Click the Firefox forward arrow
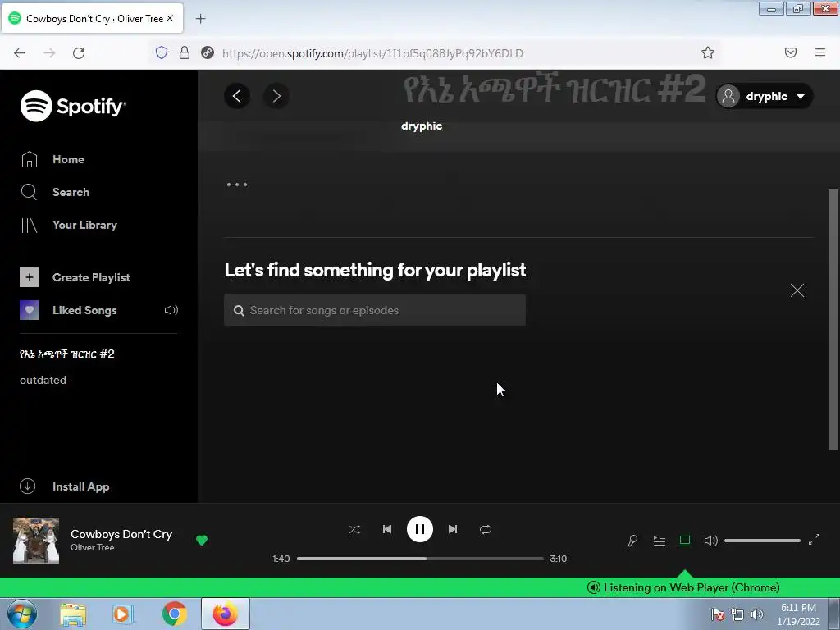This screenshot has width=840, height=630. point(49,53)
